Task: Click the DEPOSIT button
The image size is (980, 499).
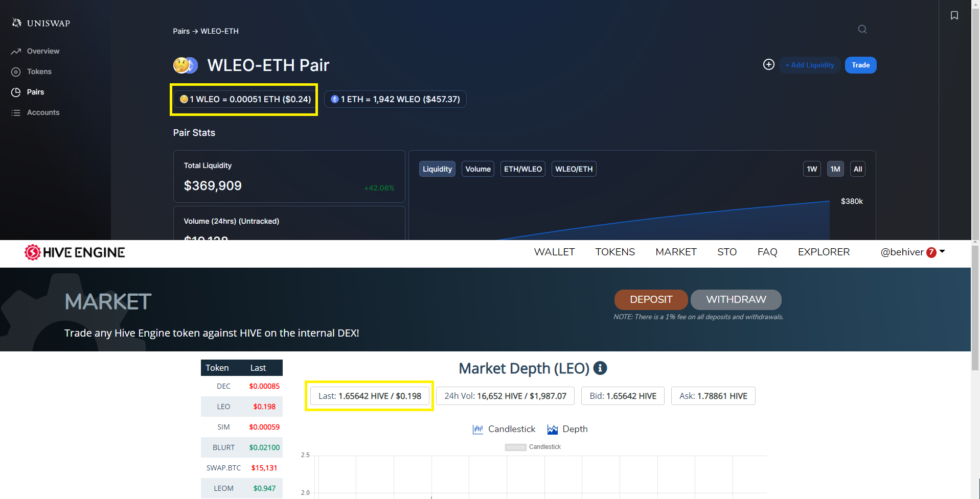Action: point(651,300)
